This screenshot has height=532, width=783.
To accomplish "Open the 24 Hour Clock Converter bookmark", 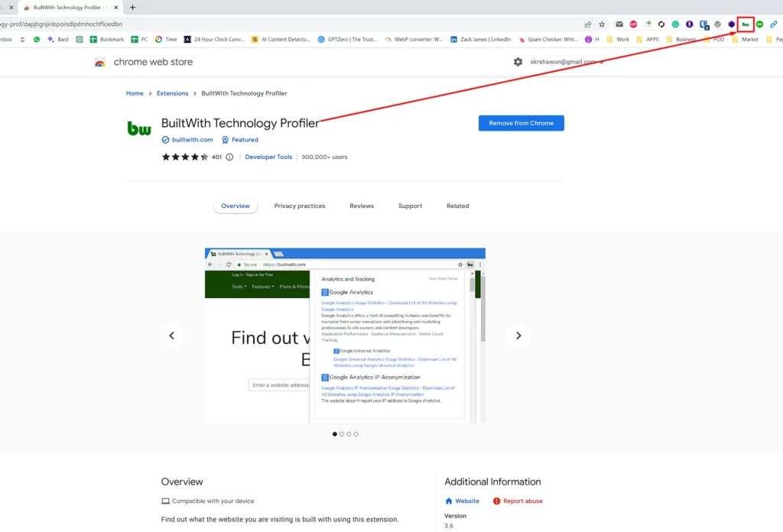I will tap(214, 39).
